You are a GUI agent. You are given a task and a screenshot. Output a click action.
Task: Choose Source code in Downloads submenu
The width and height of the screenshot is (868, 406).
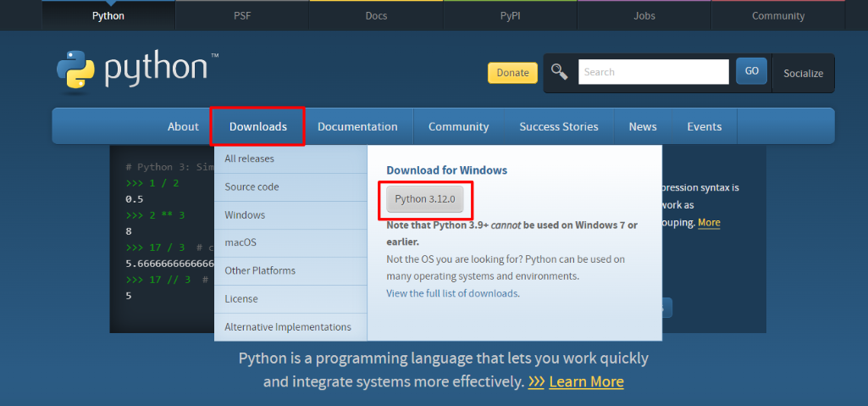290,187
